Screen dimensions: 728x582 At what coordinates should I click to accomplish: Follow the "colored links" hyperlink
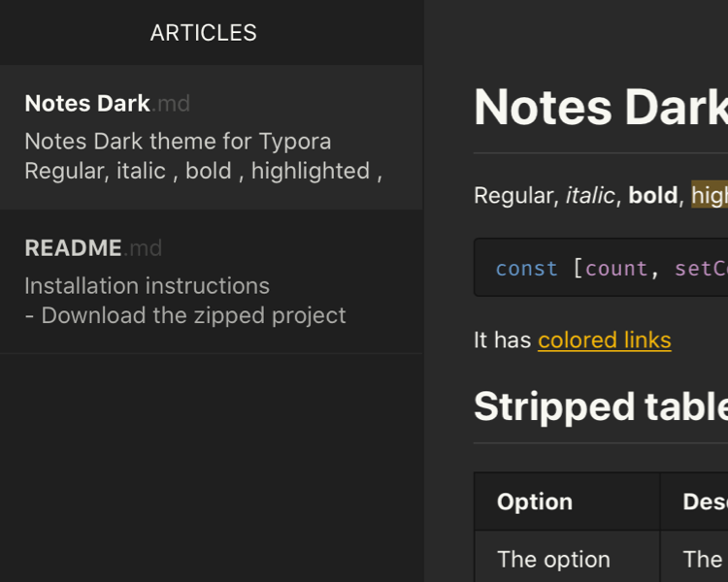pos(604,340)
